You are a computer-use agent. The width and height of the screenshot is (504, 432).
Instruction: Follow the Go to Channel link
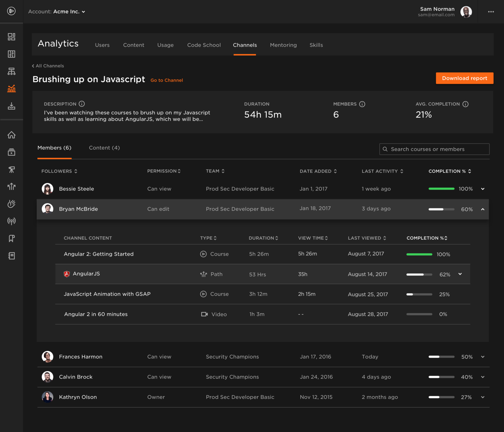[167, 80]
